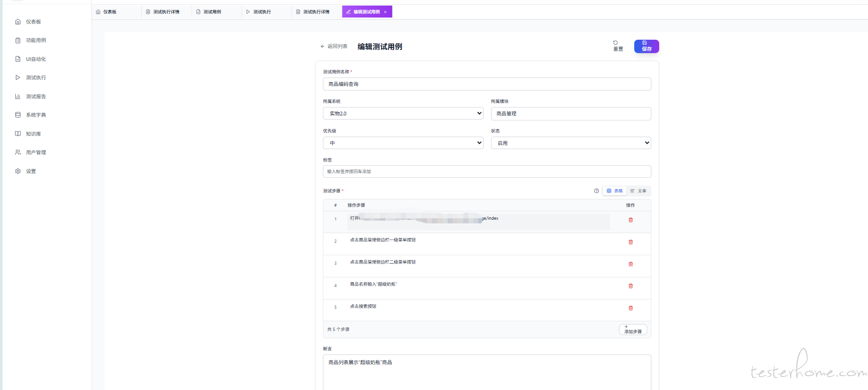Click into the 标签 input field
Viewport: 868px width, 390px height.
click(x=486, y=172)
